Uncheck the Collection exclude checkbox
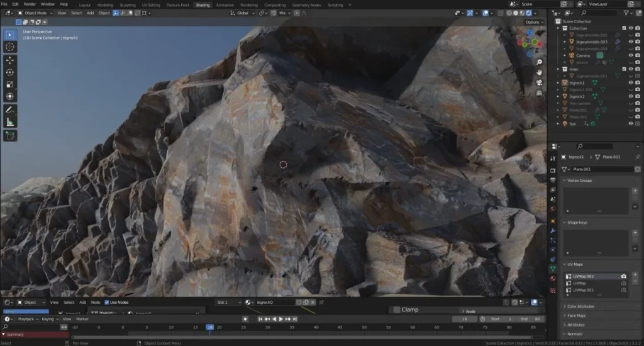 point(623,28)
